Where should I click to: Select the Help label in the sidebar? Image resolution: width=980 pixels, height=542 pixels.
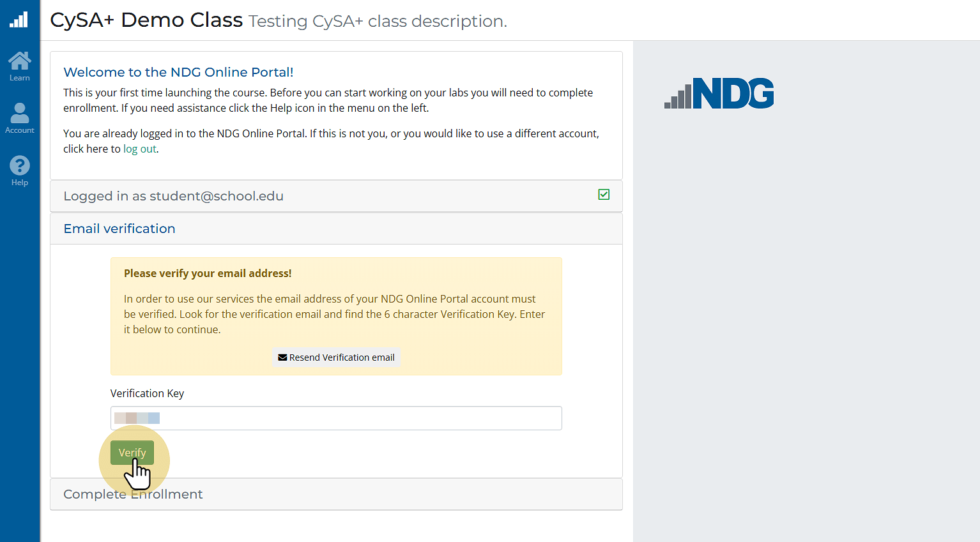20,183
